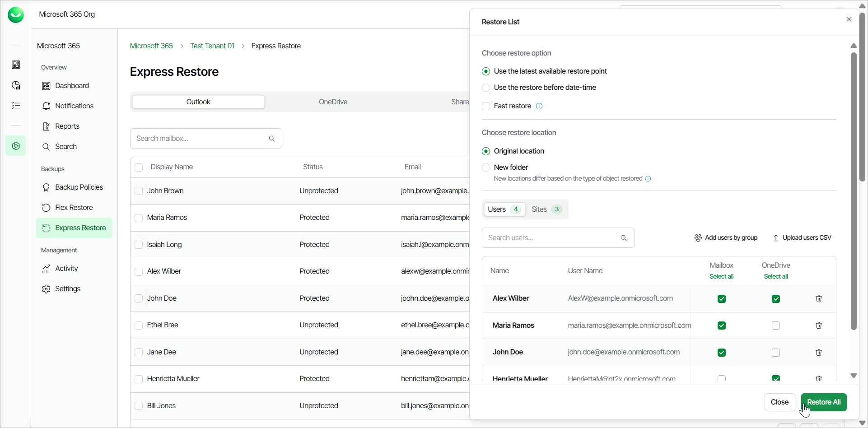Open Backup Policies page
This screenshot has width=868, height=428.
[x=74, y=187]
